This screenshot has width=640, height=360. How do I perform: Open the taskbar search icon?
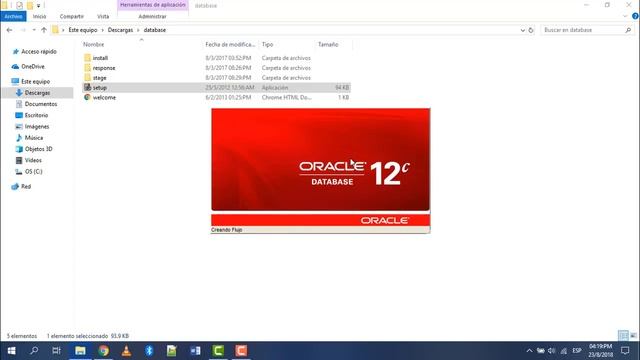[x=34, y=351]
